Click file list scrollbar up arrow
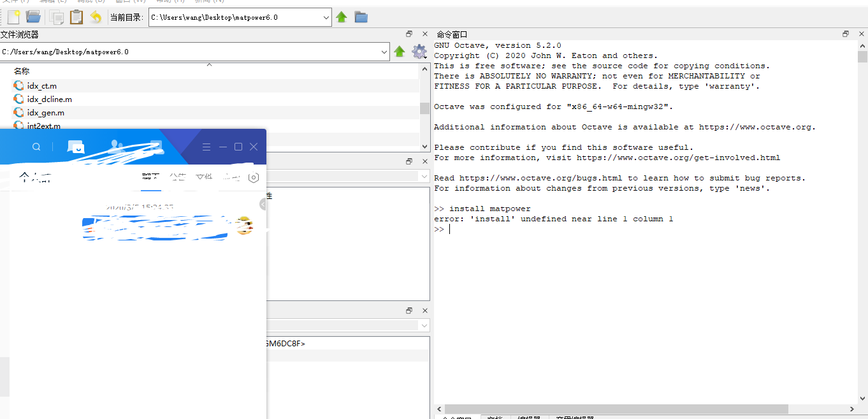 click(424, 68)
